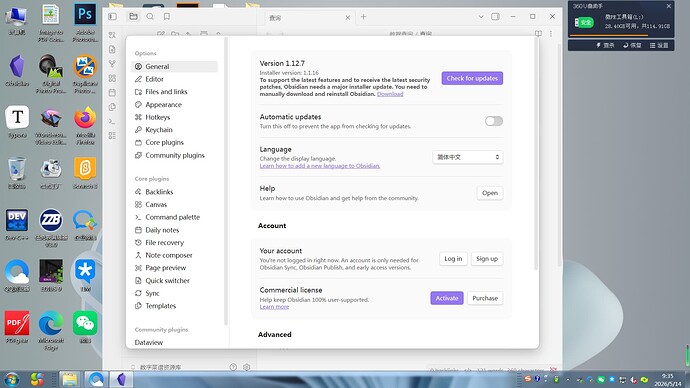Click the Purchase license button
690x388 pixels.
coord(485,298)
